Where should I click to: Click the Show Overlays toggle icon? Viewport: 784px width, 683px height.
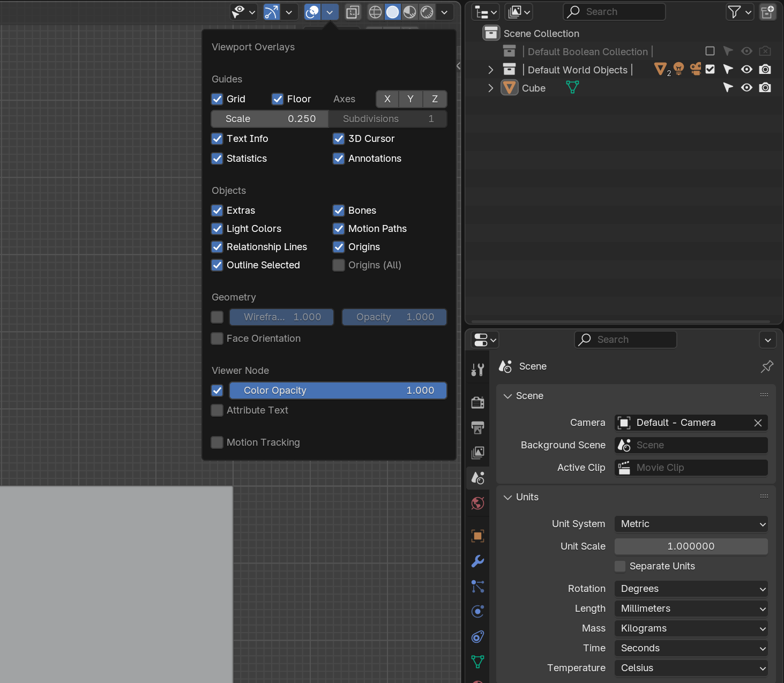pyautogui.click(x=312, y=12)
